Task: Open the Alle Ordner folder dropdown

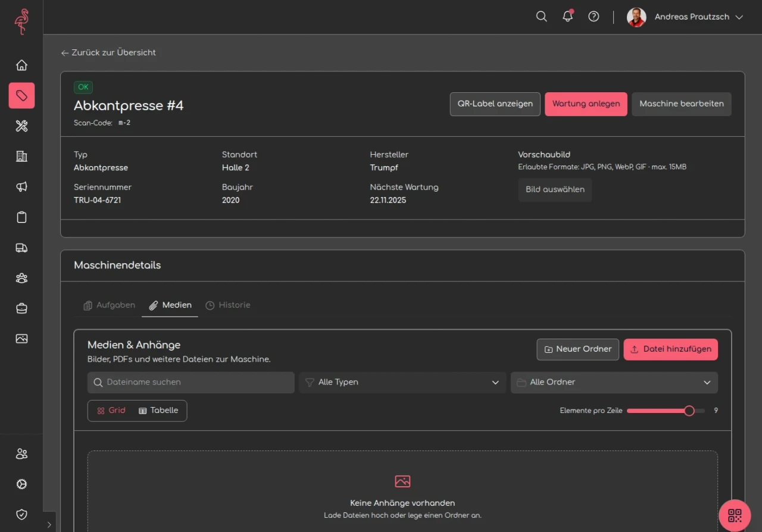Action: tap(614, 383)
